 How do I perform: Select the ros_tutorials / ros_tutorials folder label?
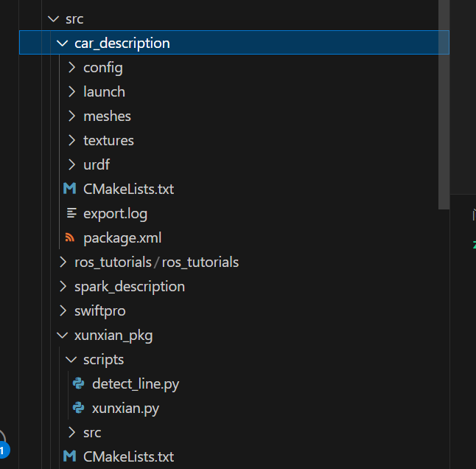(157, 263)
